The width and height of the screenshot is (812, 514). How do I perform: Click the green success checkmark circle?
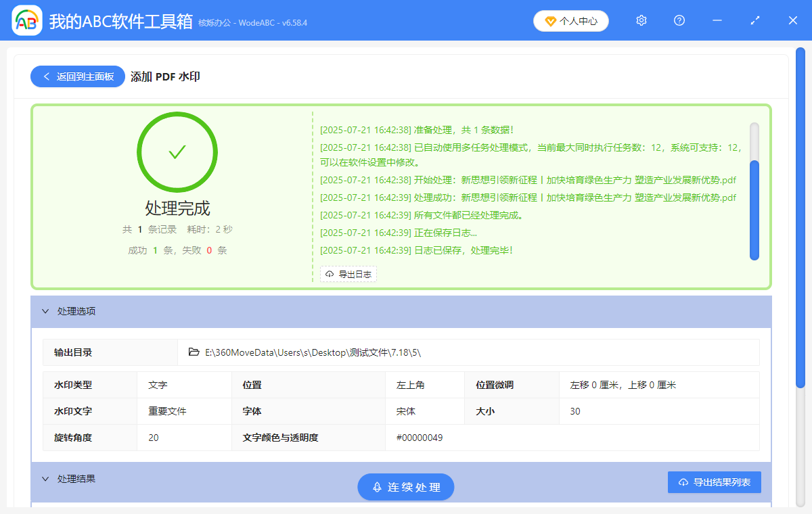pos(177,152)
